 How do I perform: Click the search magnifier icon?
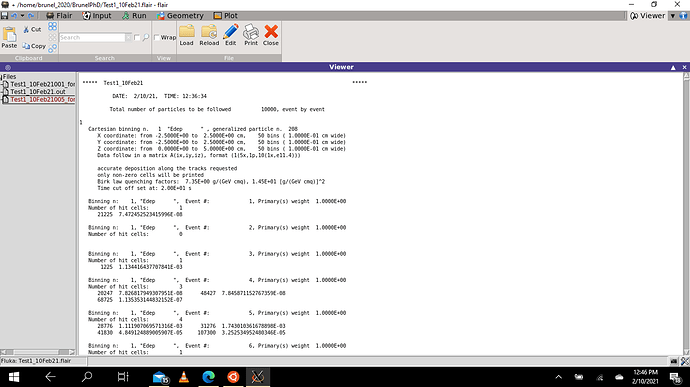pyautogui.click(x=146, y=37)
